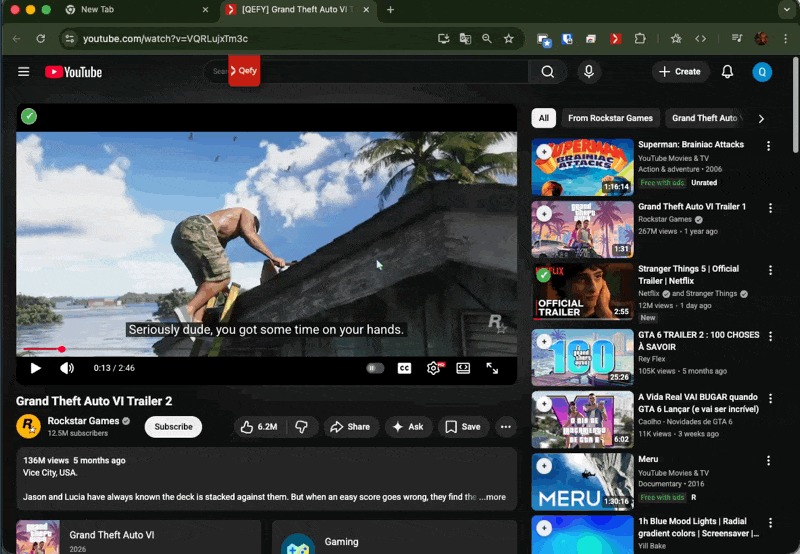Mute the video volume
800x554 pixels.
click(67, 368)
